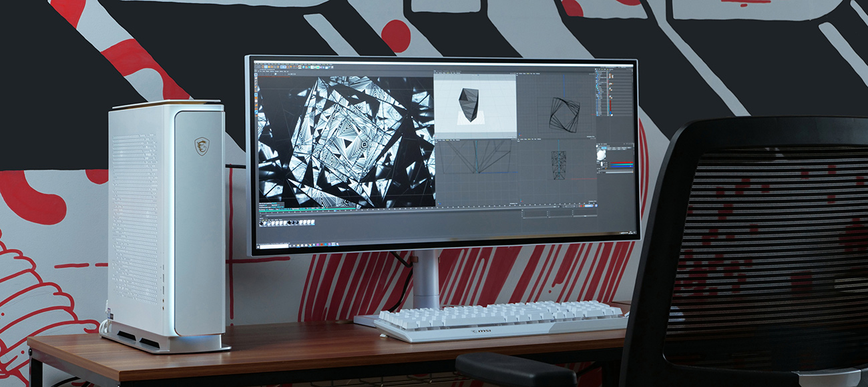The height and width of the screenshot is (387, 868).
Task: Select the last material thumbnail in the material row
Action: [312, 222]
